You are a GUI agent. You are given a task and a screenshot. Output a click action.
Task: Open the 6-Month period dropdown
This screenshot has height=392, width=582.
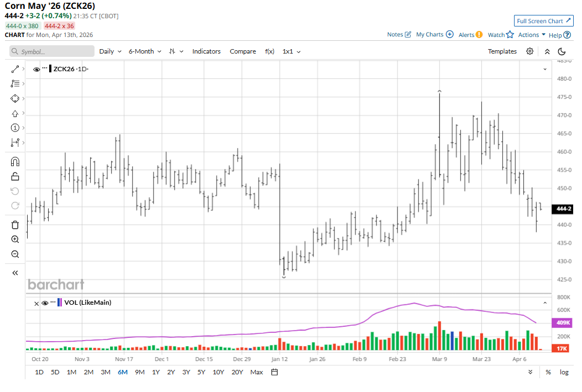click(145, 51)
